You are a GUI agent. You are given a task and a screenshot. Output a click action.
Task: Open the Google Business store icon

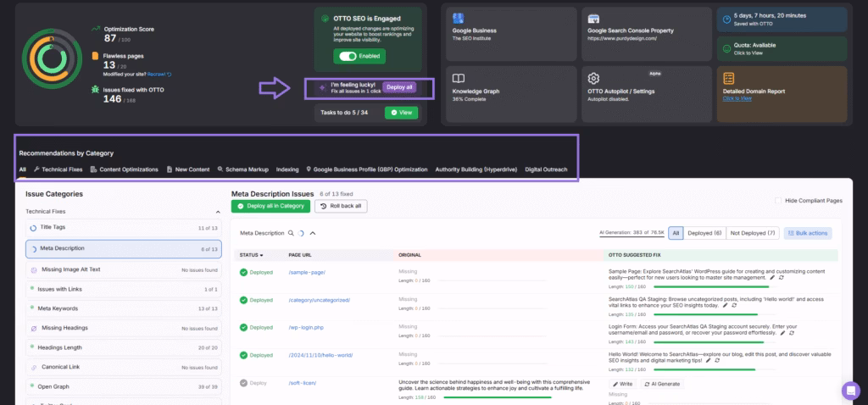[458, 18]
